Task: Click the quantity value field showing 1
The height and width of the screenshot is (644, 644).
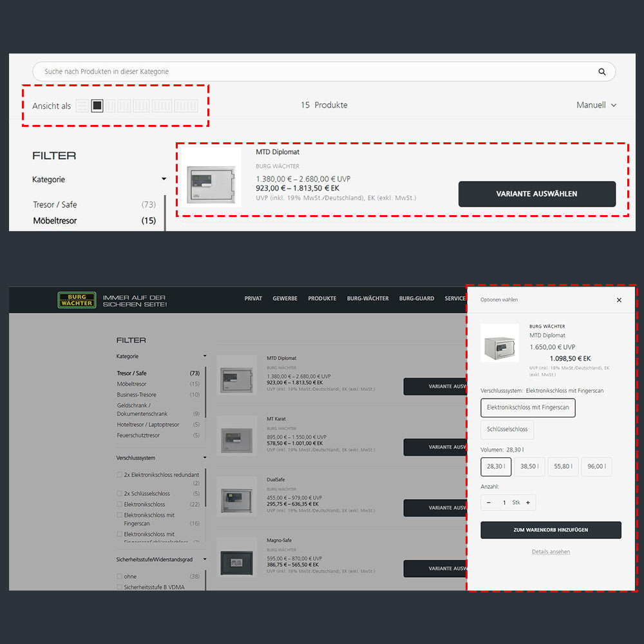Action: (x=504, y=503)
